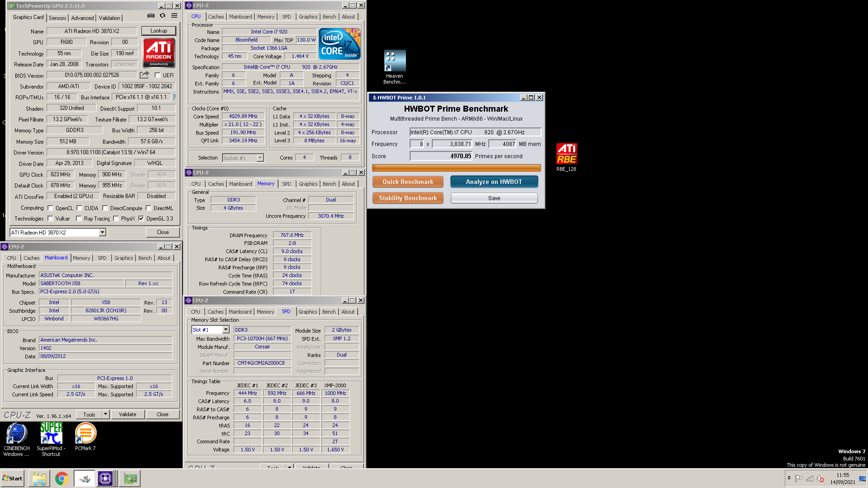868x488 pixels.
Task: Click Core Speed value 4029.89 MHz
Action: pos(243,116)
